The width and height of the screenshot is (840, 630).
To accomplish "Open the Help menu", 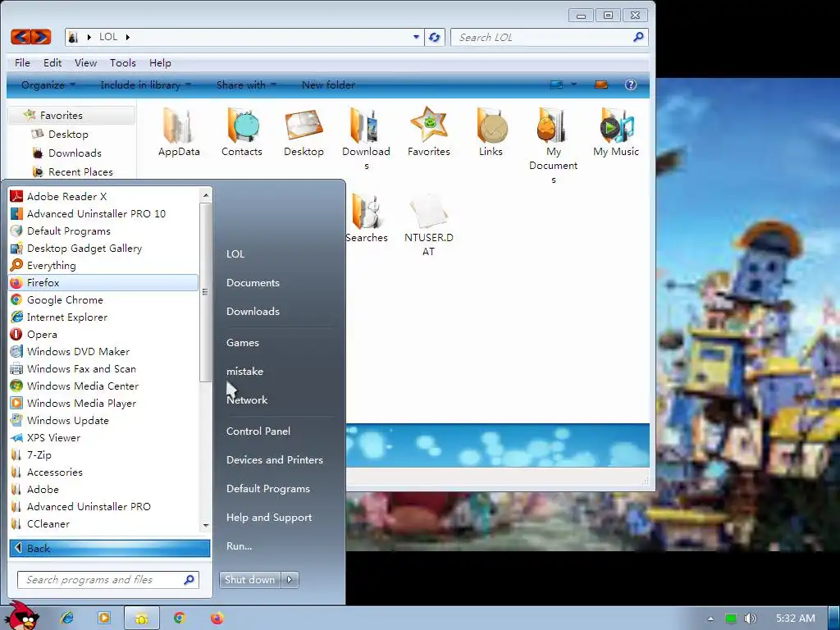I will (x=160, y=62).
